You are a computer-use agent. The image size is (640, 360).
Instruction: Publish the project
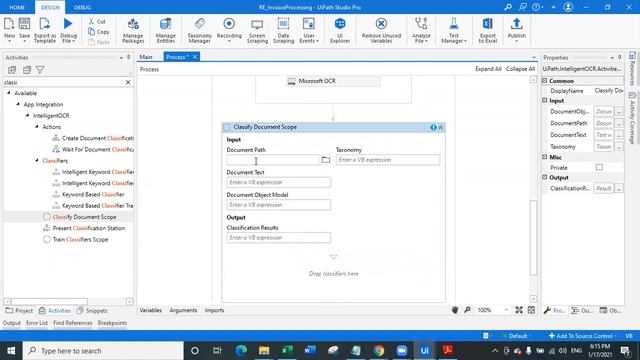click(516, 30)
